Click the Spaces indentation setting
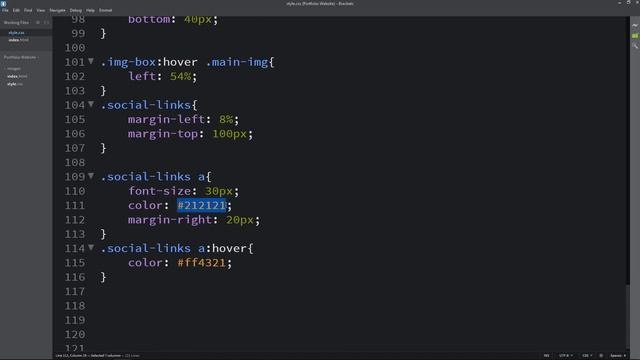This screenshot has width=640, height=360. pyautogui.click(x=618, y=356)
